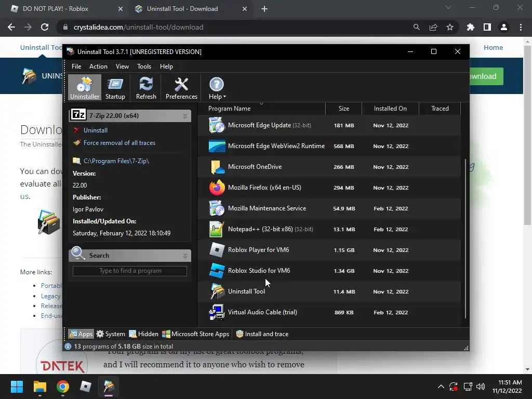The image size is (532, 399).
Task: Click the Home link on webpage
Action: pyautogui.click(x=494, y=47)
